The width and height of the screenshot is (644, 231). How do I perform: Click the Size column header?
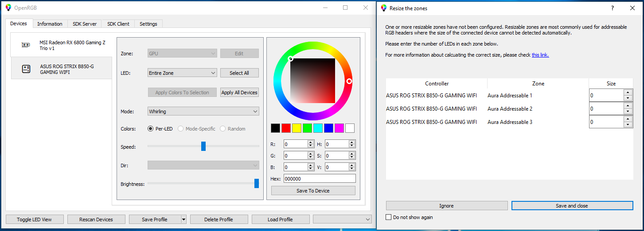pos(611,84)
